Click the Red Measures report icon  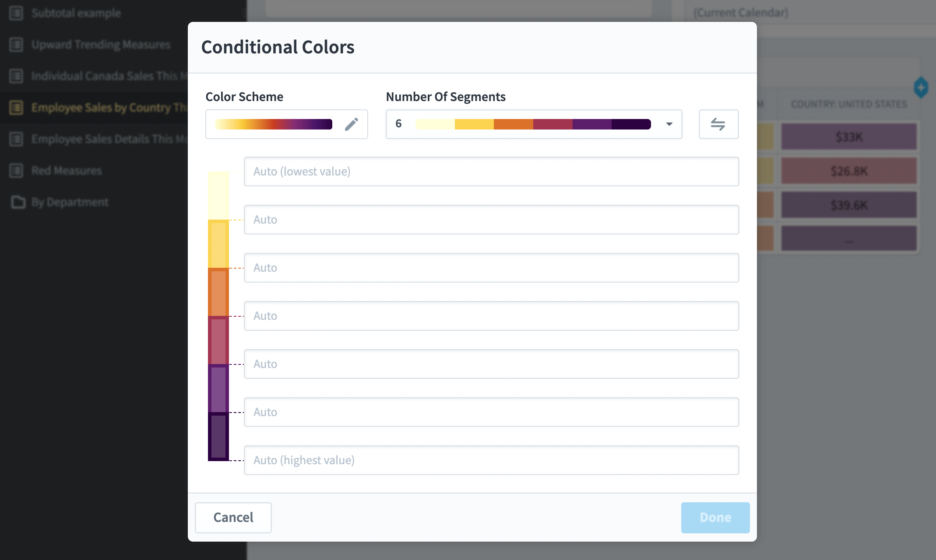16,171
